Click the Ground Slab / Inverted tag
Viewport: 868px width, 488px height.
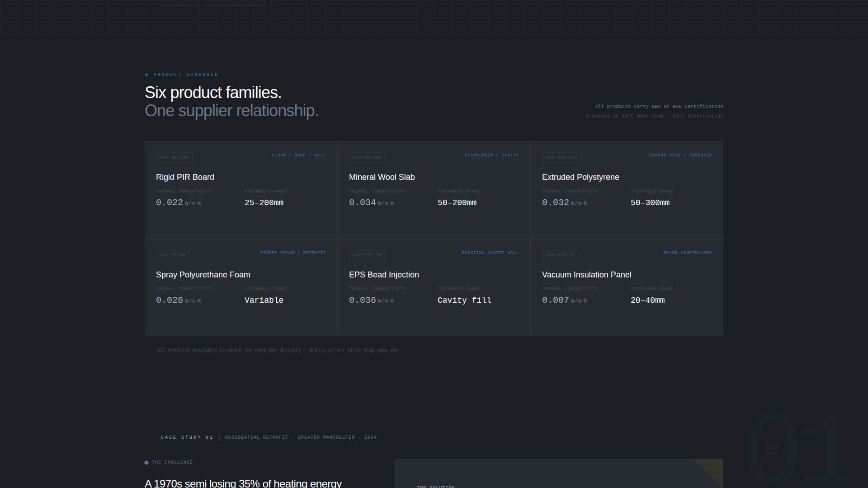point(680,155)
